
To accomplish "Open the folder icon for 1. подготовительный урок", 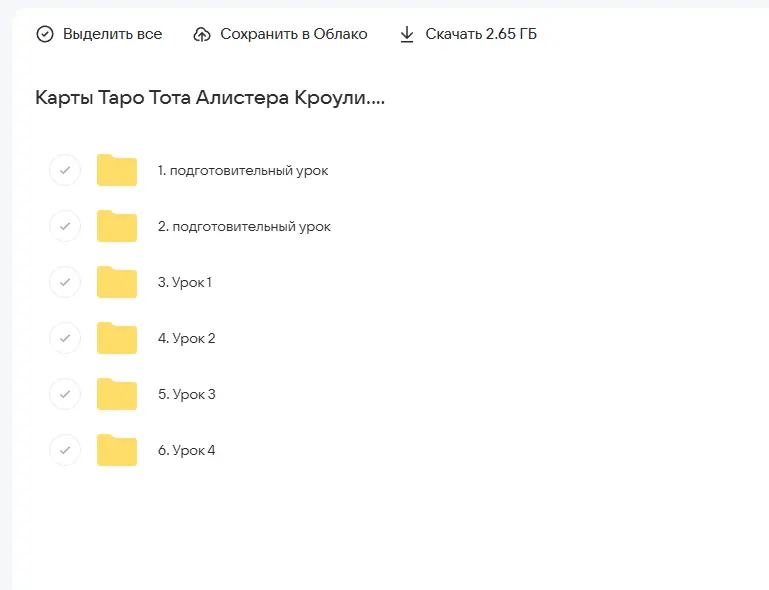I will coord(117,171).
